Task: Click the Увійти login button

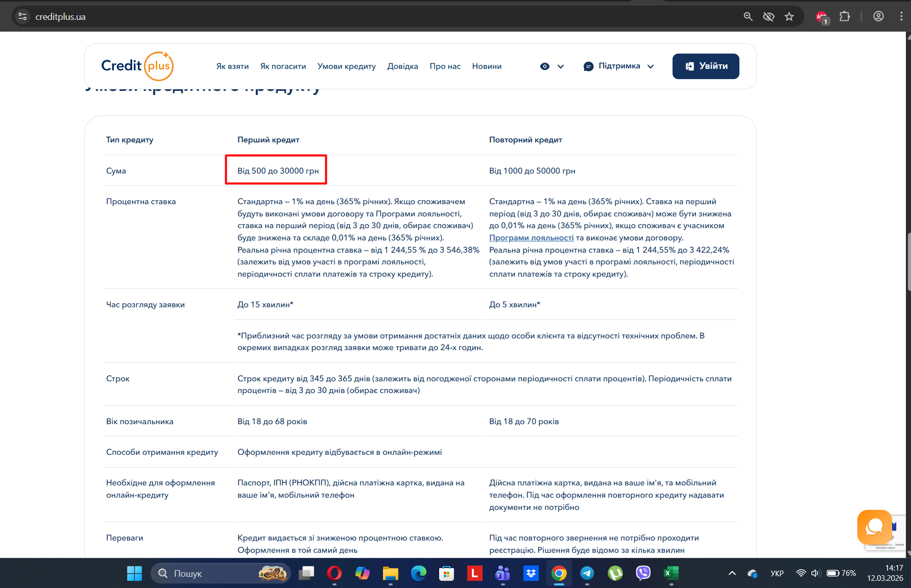Action: click(706, 66)
